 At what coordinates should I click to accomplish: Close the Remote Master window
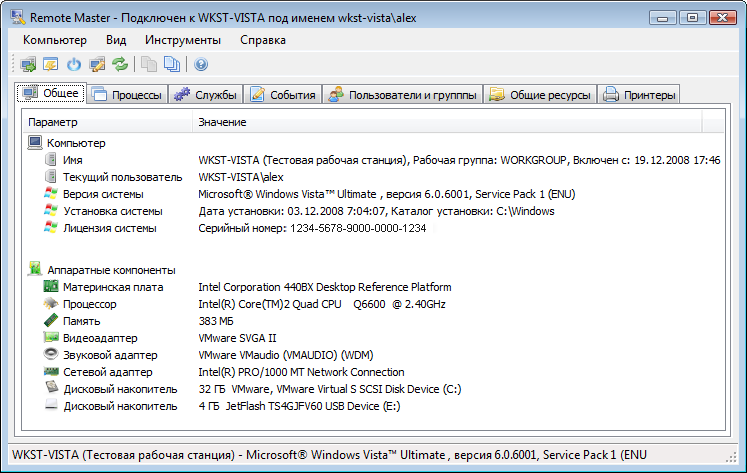[x=722, y=18]
